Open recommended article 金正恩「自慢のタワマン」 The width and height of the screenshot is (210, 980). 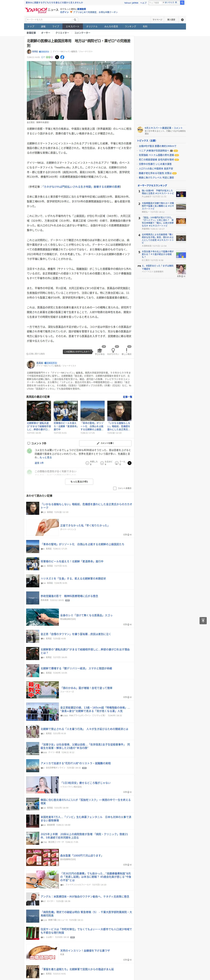point(76,634)
